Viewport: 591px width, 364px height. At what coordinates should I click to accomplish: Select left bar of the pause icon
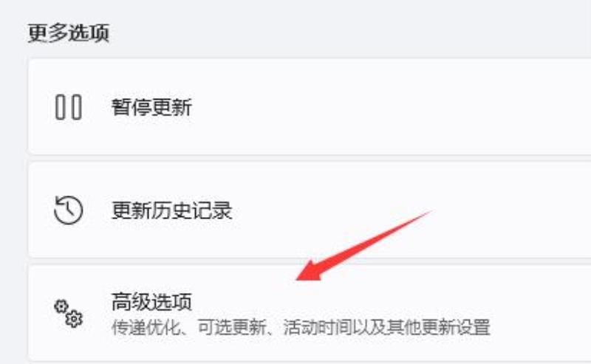click(x=61, y=107)
